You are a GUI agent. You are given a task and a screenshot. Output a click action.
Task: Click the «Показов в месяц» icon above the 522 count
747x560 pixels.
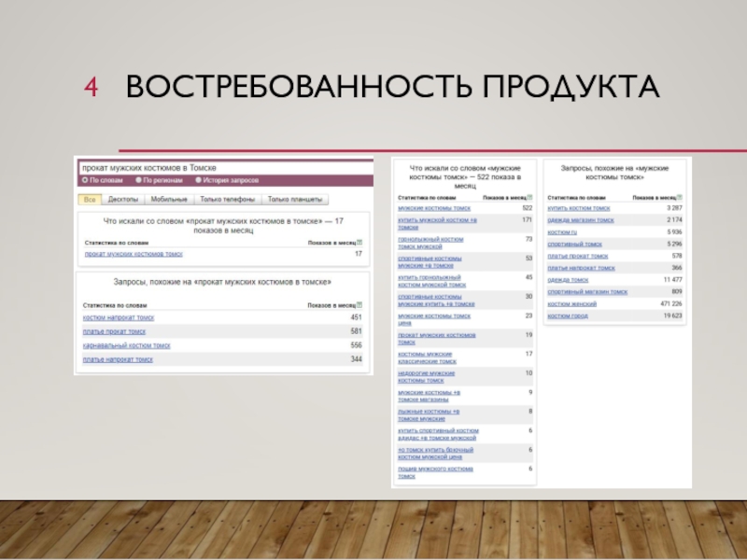(x=530, y=198)
